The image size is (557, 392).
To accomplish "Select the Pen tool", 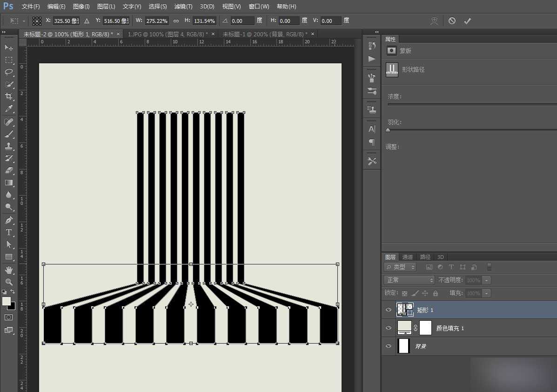I will [9, 220].
